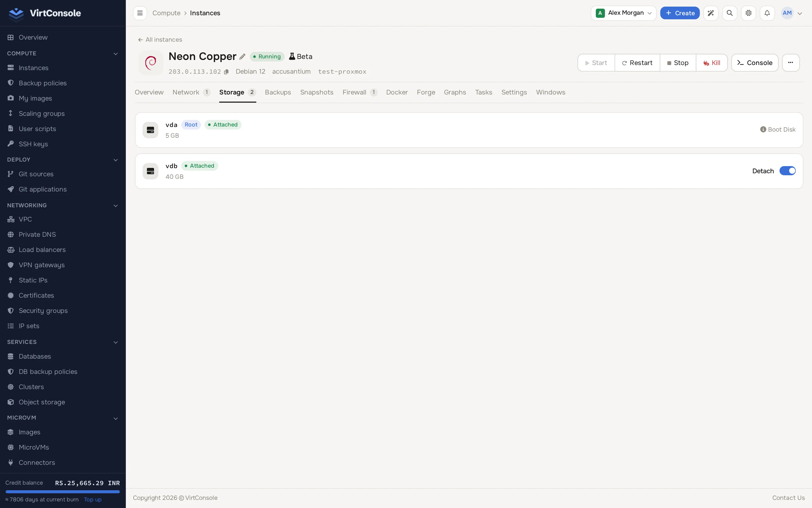The width and height of the screenshot is (812, 508).
Task: Open notifications bell icon
Action: (x=767, y=13)
